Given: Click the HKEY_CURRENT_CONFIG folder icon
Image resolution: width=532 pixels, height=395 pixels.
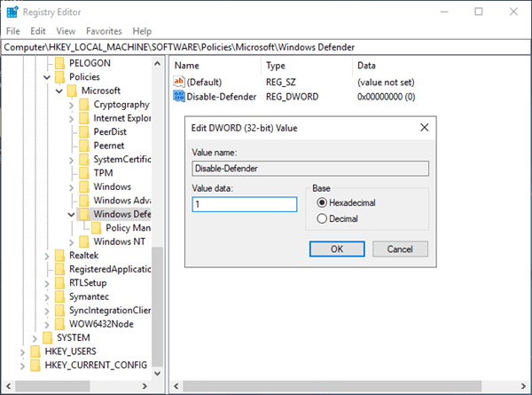Looking at the screenshot, I should 35,365.
